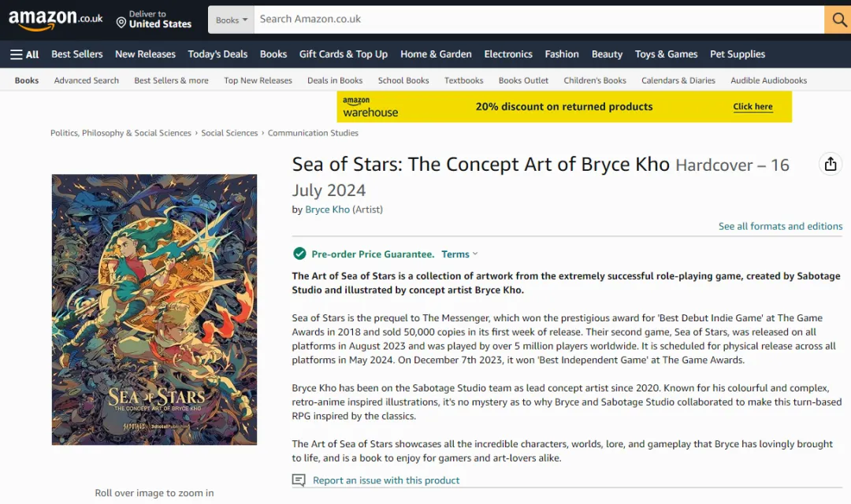Image resolution: width=851 pixels, height=504 pixels.
Task: Click the report issue speech bubble icon
Action: (x=299, y=480)
